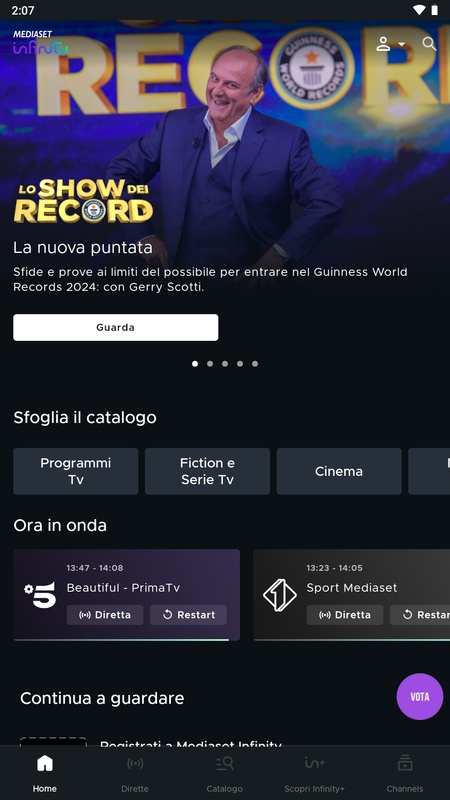The image size is (450, 800).
Task: Start Sport Mediaset Diretta stream
Action: [x=344, y=615]
